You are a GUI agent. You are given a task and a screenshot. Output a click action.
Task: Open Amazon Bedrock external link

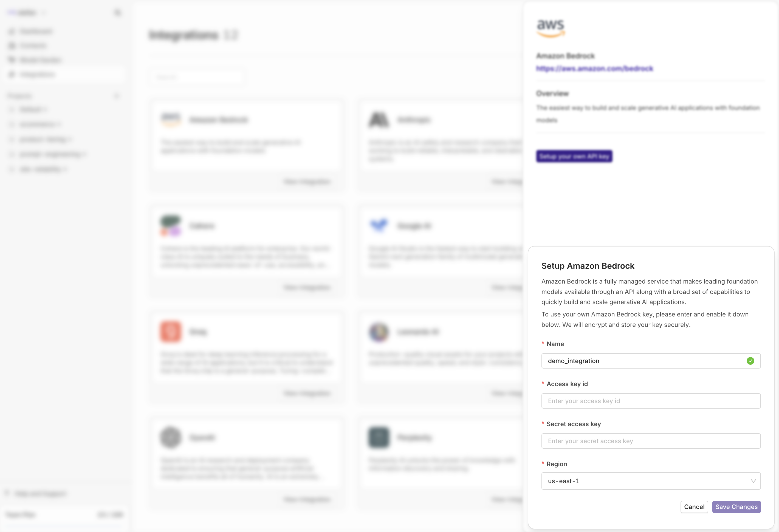click(x=594, y=68)
